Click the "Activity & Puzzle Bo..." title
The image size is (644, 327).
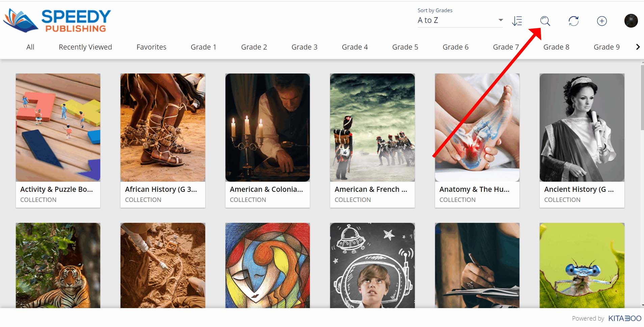(x=56, y=189)
